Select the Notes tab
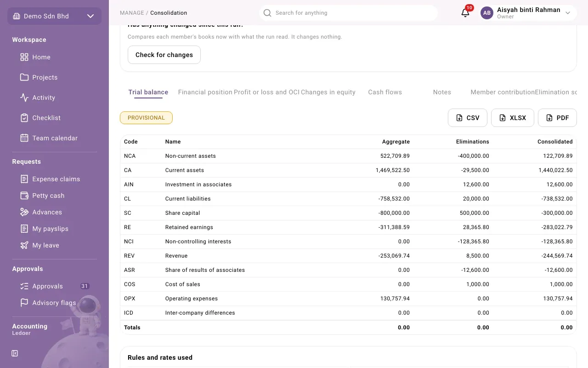The height and width of the screenshot is (368, 588). (442, 92)
